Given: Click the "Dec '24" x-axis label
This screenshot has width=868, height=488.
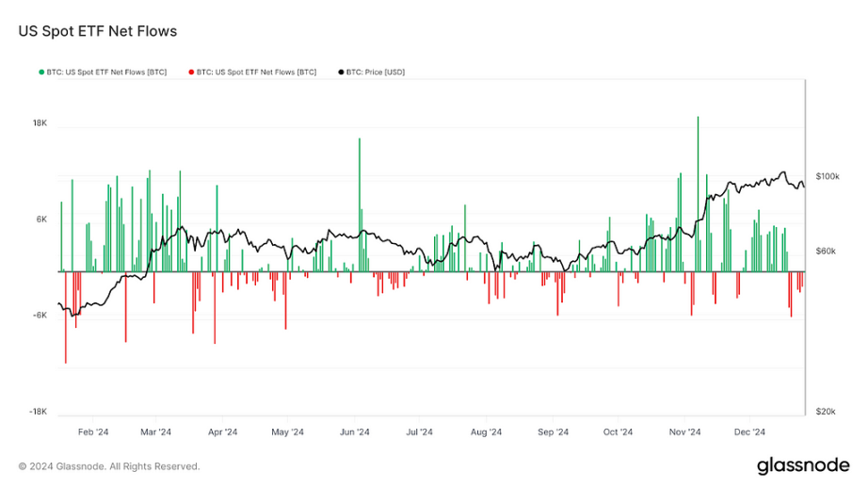Looking at the screenshot, I should 749,432.
